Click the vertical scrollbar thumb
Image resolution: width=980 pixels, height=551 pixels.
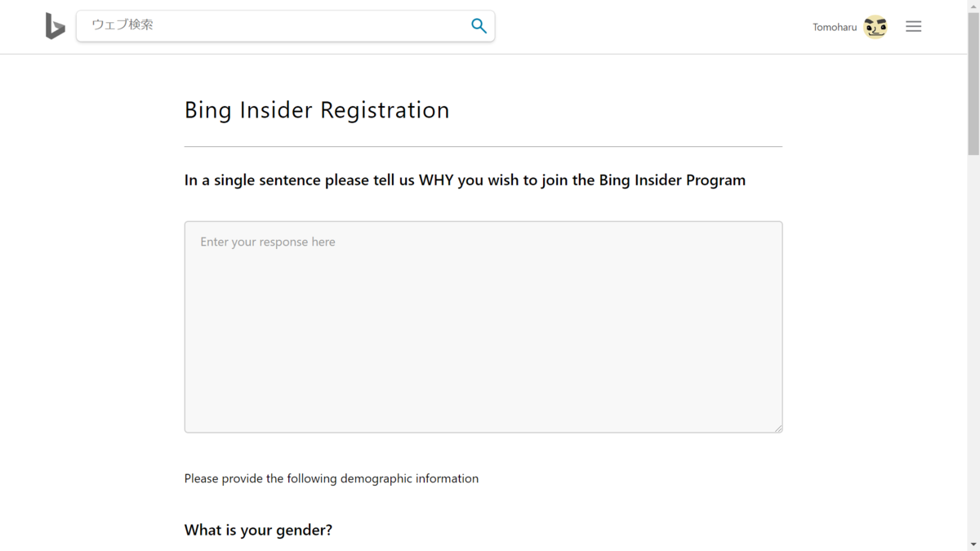point(973,82)
